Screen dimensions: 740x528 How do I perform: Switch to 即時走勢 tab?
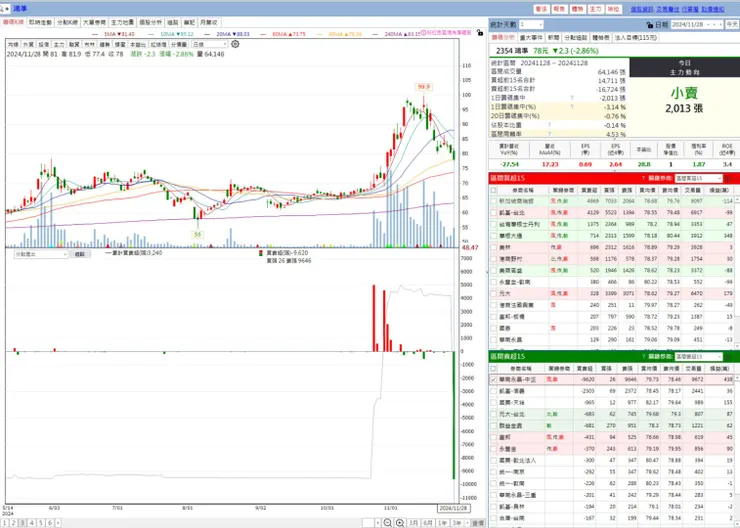(x=40, y=22)
